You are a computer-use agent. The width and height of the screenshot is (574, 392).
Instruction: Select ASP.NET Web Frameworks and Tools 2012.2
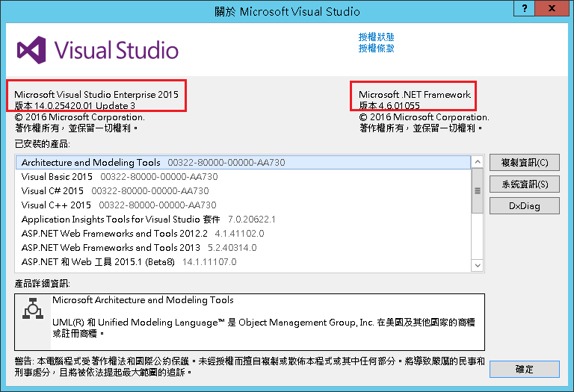click(x=243, y=233)
